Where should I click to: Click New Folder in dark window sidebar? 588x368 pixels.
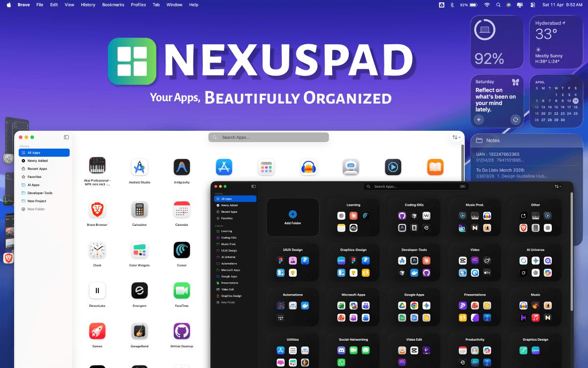(x=235, y=302)
